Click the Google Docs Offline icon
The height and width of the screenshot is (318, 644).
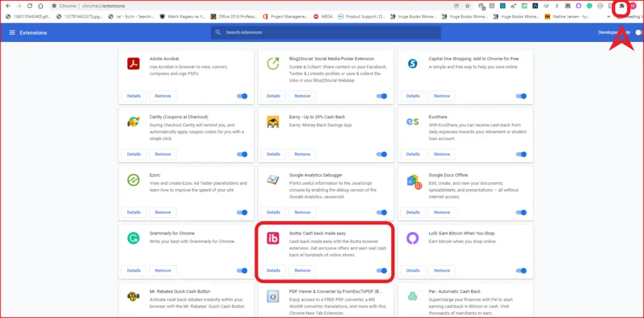414,182
